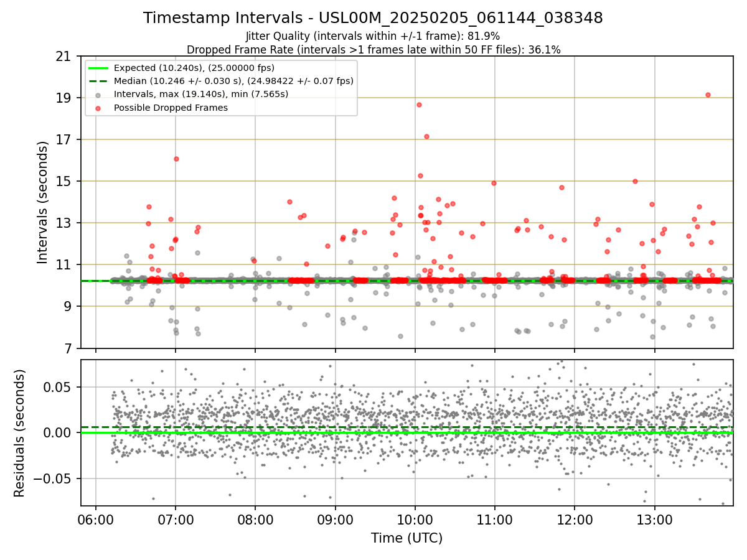The image size is (747, 560).
Task: Click the y-axis tick label 11
Action: point(63,265)
